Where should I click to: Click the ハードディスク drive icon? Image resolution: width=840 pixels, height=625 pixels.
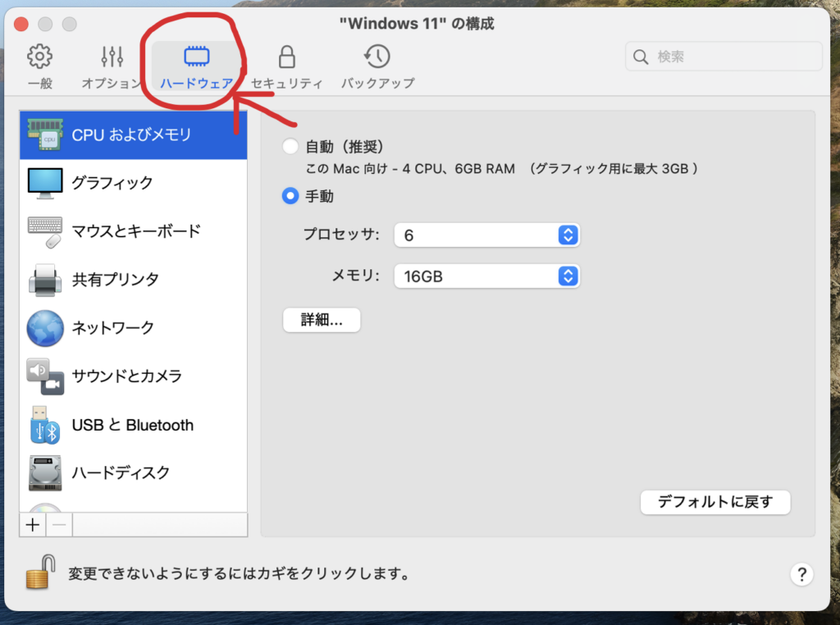45,473
